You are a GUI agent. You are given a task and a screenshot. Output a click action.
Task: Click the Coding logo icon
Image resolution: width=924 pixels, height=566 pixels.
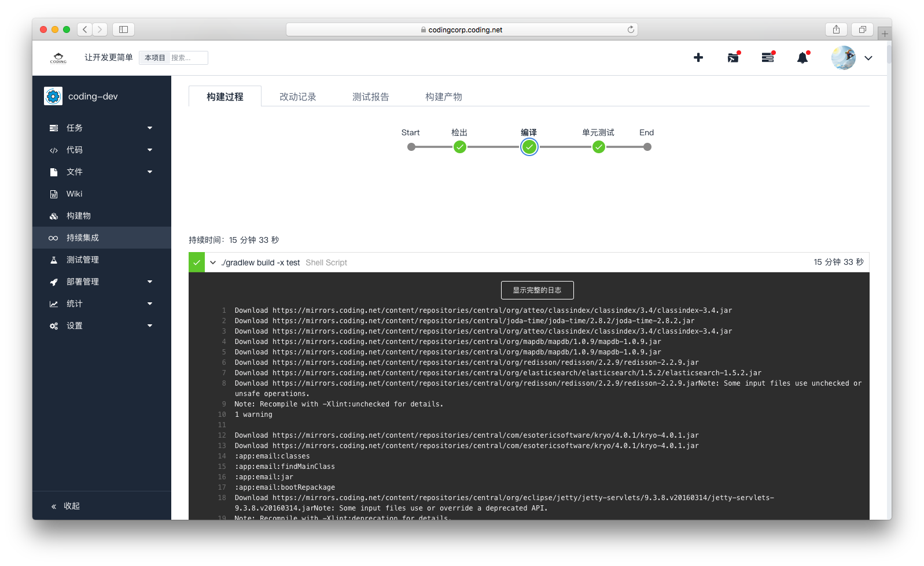point(58,58)
